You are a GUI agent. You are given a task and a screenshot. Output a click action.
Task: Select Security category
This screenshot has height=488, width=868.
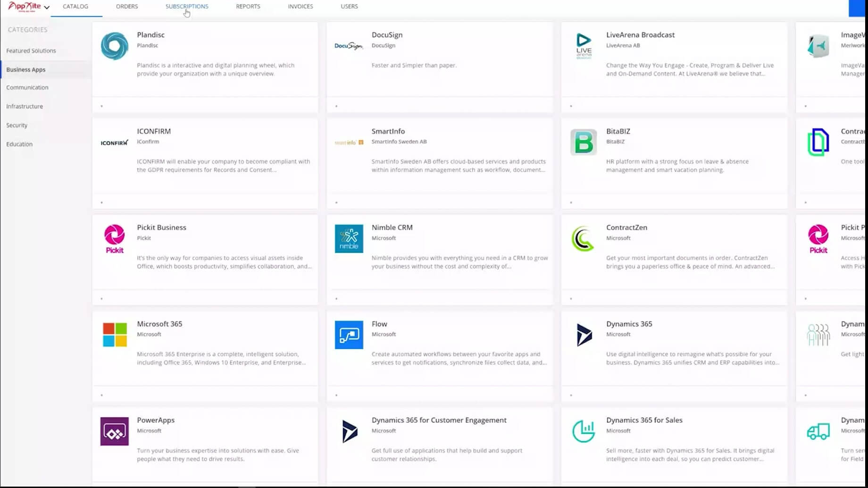coord(17,125)
